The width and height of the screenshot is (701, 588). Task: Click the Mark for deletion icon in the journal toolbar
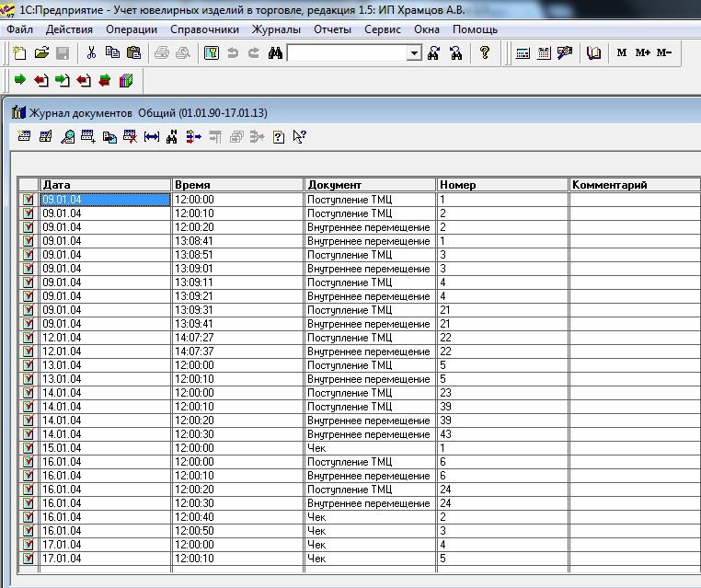[x=130, y=136]
